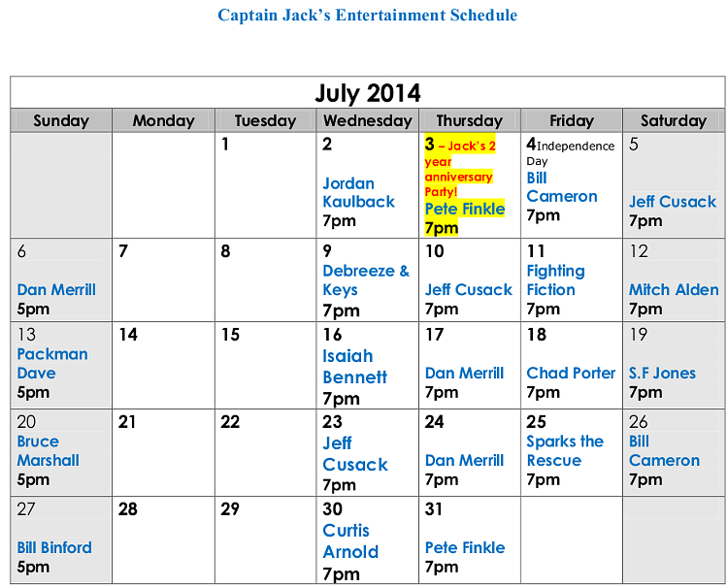Screen dimensions: 728x588
Task: Open the Bruce Marshall event
Action: pos(48,451)
